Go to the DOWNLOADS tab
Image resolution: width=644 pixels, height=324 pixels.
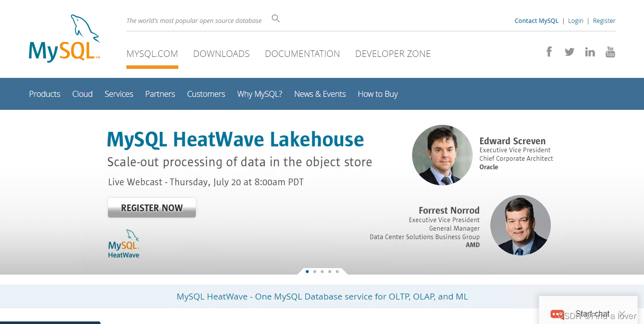click(x=221, y=54)
